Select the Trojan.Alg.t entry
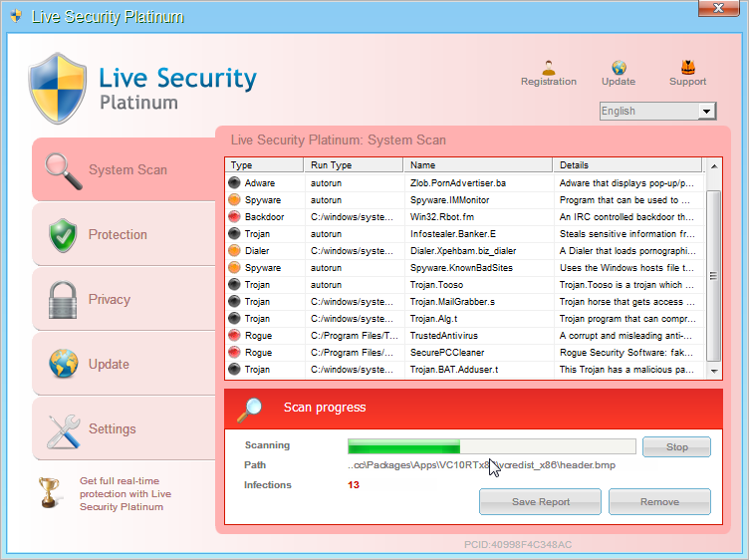 click(433, 319)
